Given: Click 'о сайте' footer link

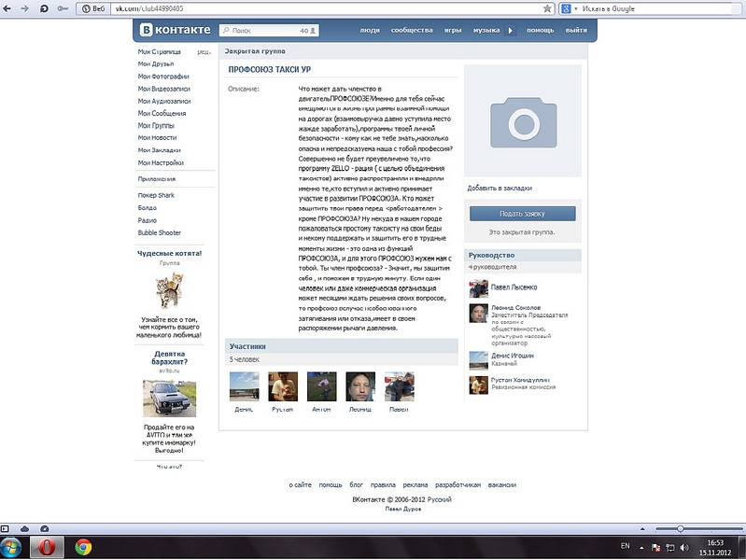Looking at the screenshot, I should pyautogui.click(x=301, y=484).
